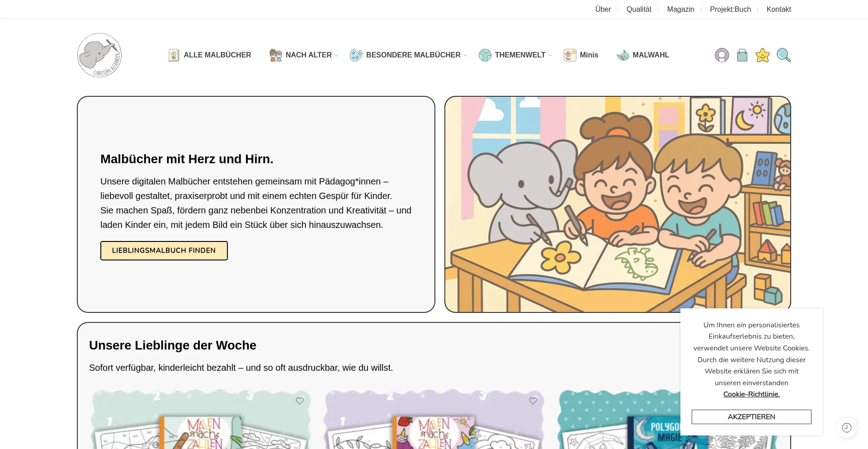868x449 pixels.
Task: Click the whale icon beside MALWAHL
Action: [x=623, y=55]
